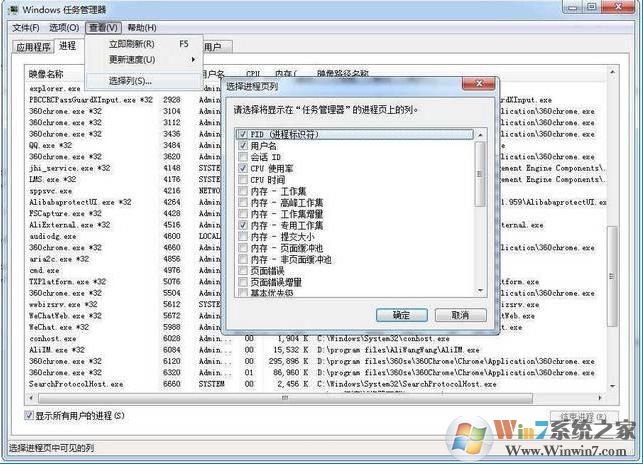Select PBCCRCPassGuardXInput.exe *32 row
643x465 pixels.
(91, 100)
